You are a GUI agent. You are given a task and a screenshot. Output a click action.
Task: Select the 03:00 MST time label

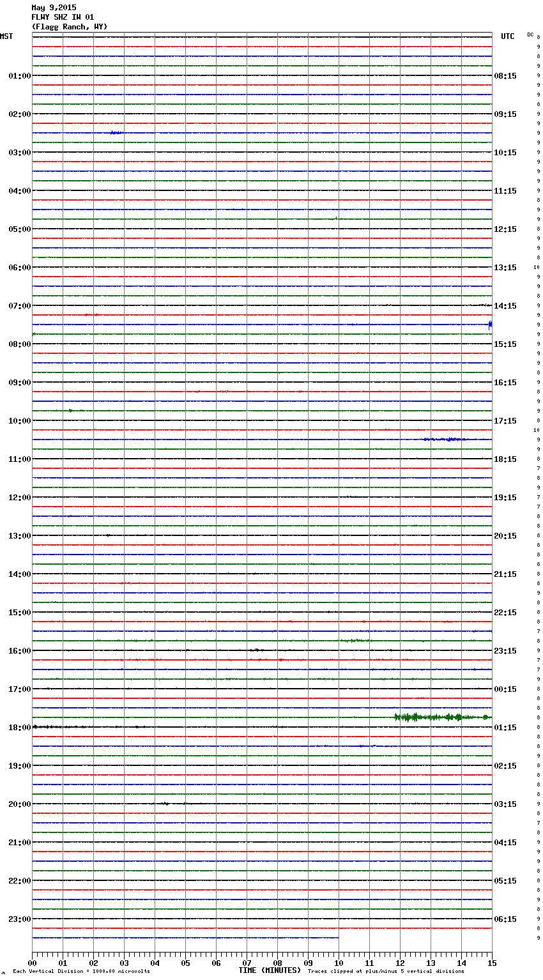tap(20, 153)
